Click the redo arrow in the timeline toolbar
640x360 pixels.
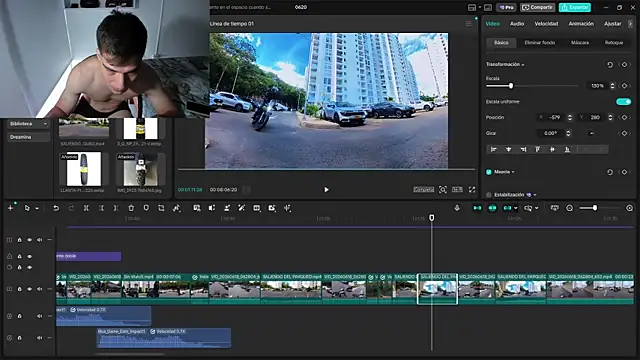(x=71, y=208)
